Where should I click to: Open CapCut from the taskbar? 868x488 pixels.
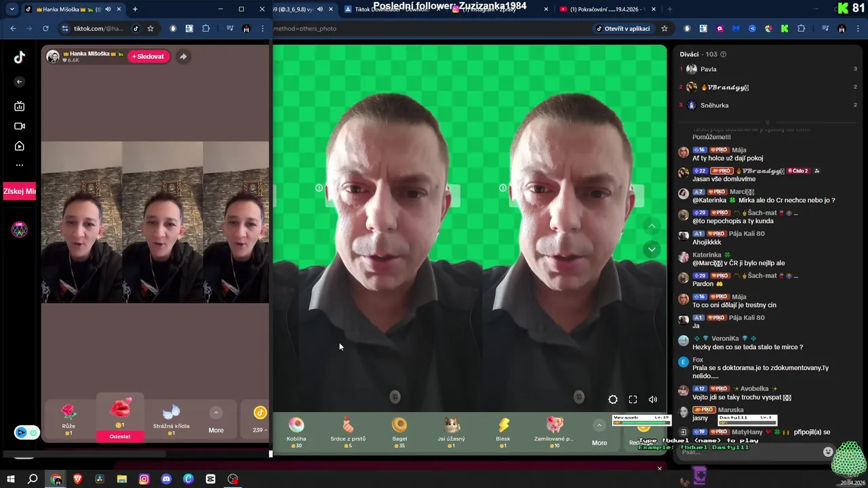[x=210, y=479]
